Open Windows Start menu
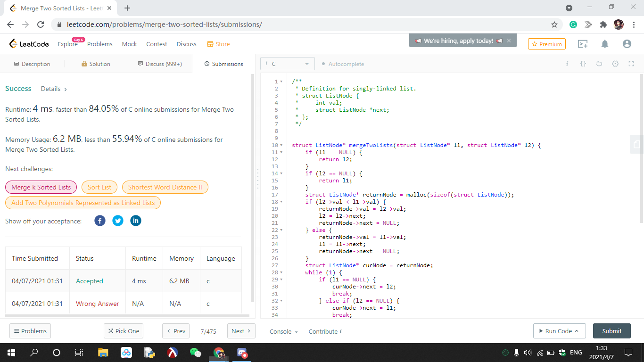Viewport: 644px width, 362px height. pos(11,352)
